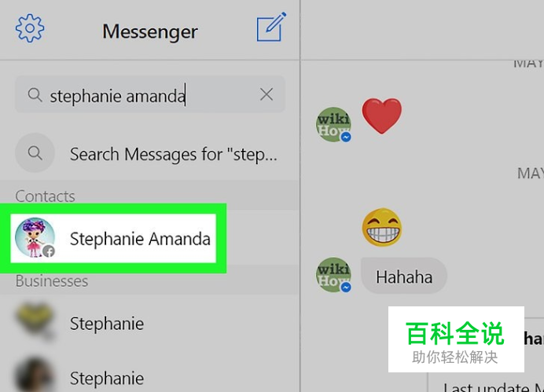
Task: Click the Messenger title header
Action: click(150, 31)
